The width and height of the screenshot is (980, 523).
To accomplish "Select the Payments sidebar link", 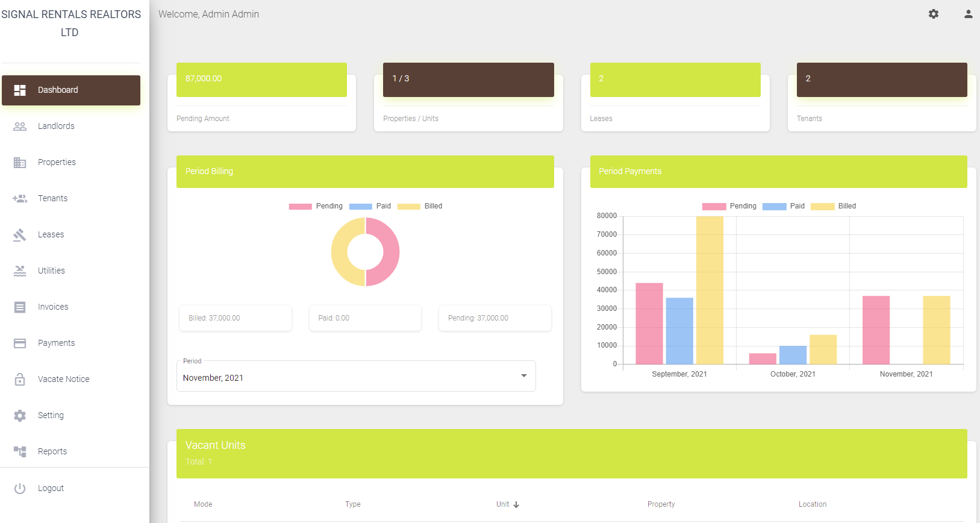I will coord(56,343).
